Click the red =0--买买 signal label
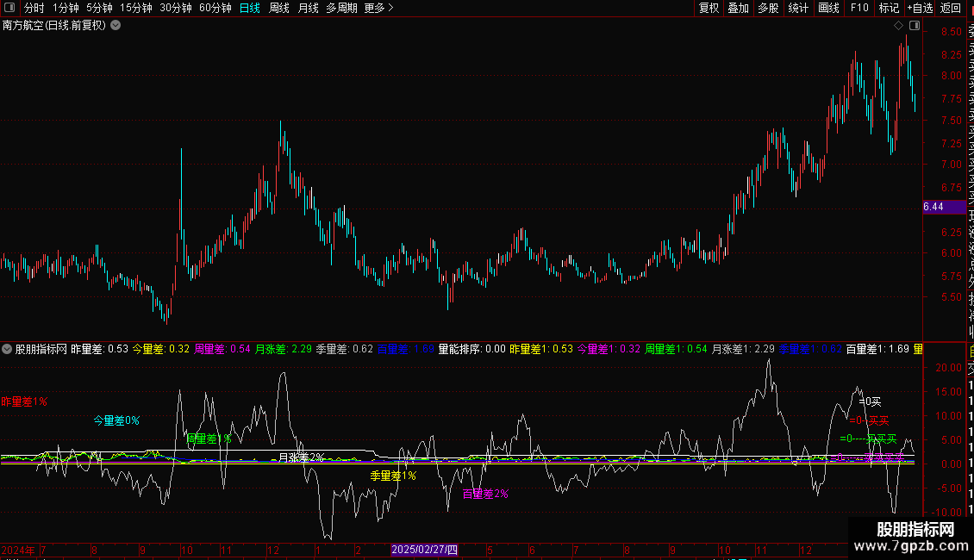Screen dimensions: 974x560 pos(869,420)
